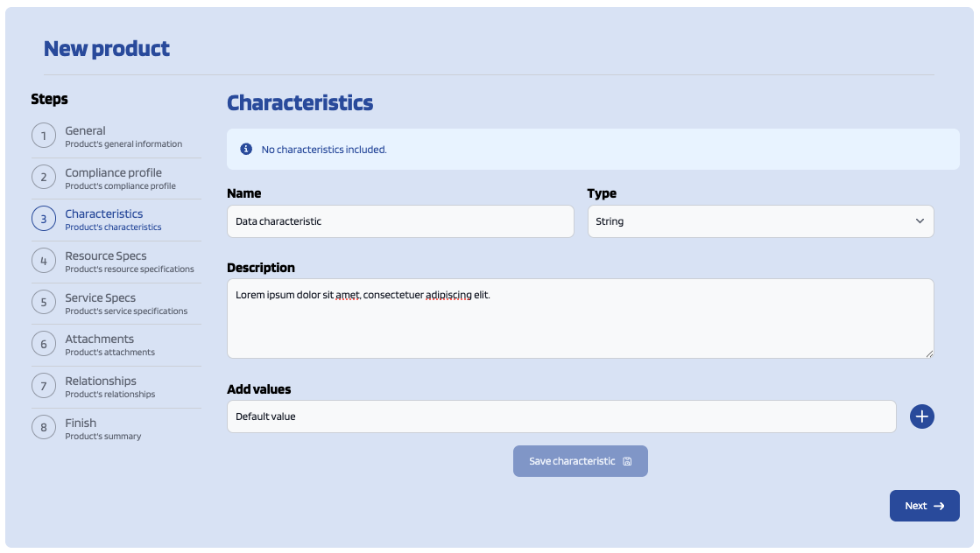The height and width of the screenshot is (553, 980).
Task: Click the info icon in the notice banner
Action: (x=246, y=149)
